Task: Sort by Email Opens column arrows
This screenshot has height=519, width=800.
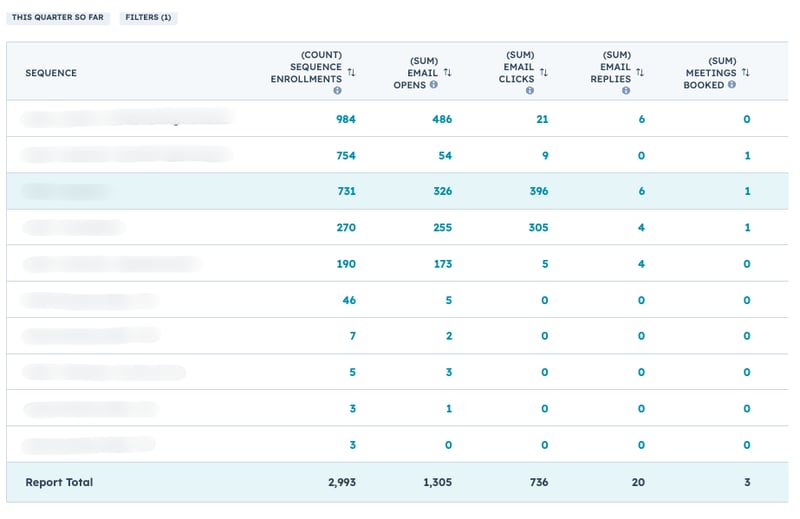Action: pyautogui.click(x=447, y=72)
